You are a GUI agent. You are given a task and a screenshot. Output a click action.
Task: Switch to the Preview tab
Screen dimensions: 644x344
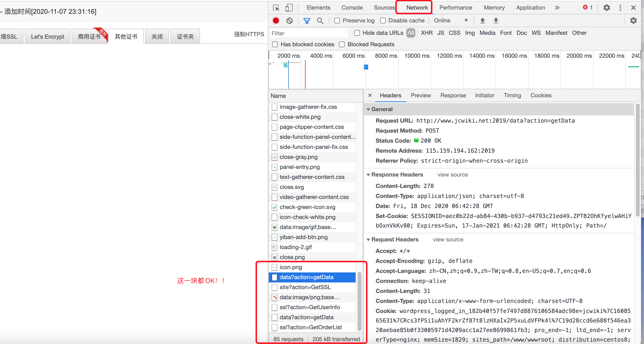(421, 95)
